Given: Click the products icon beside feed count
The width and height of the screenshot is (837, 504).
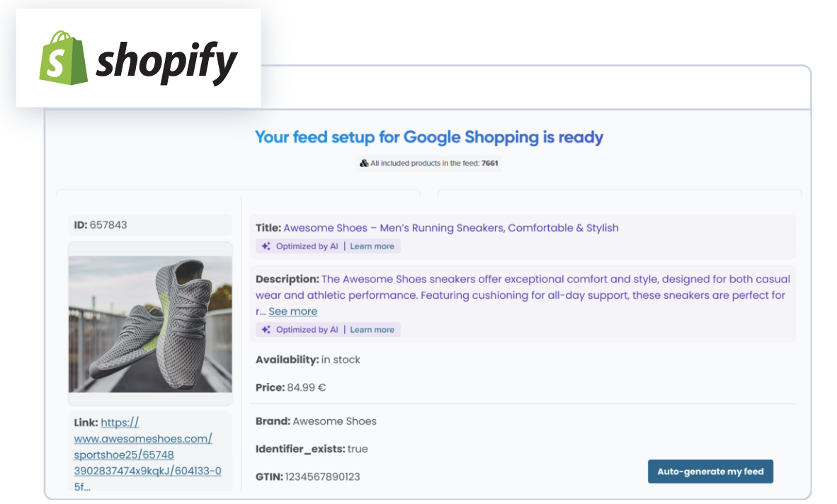Looking at the screenshot, I should click(x=364, y=164).
